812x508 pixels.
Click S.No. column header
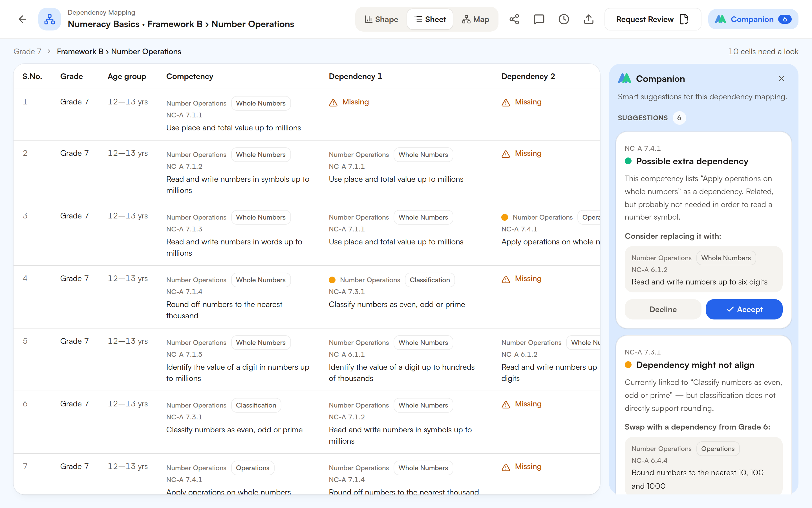[32, 76]
